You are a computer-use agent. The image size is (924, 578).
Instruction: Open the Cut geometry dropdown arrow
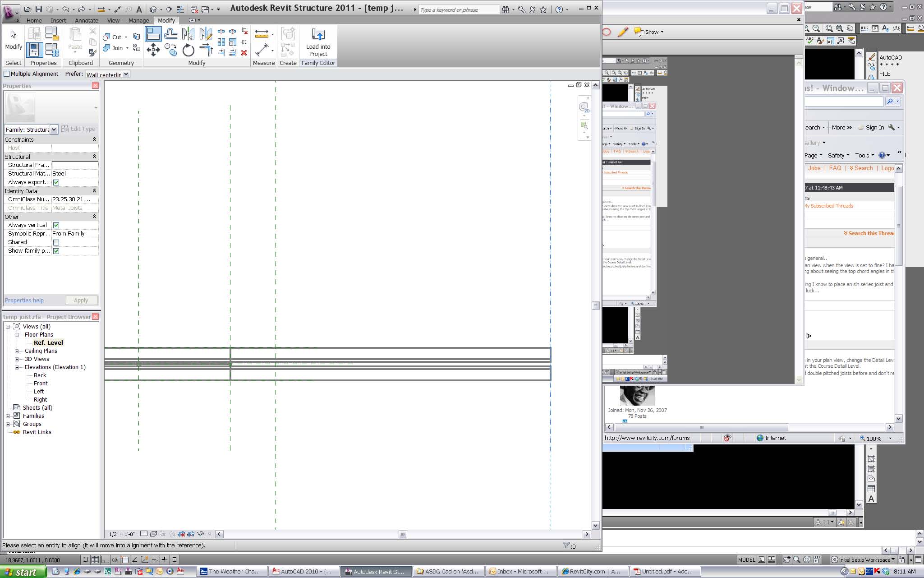(126, 37)
